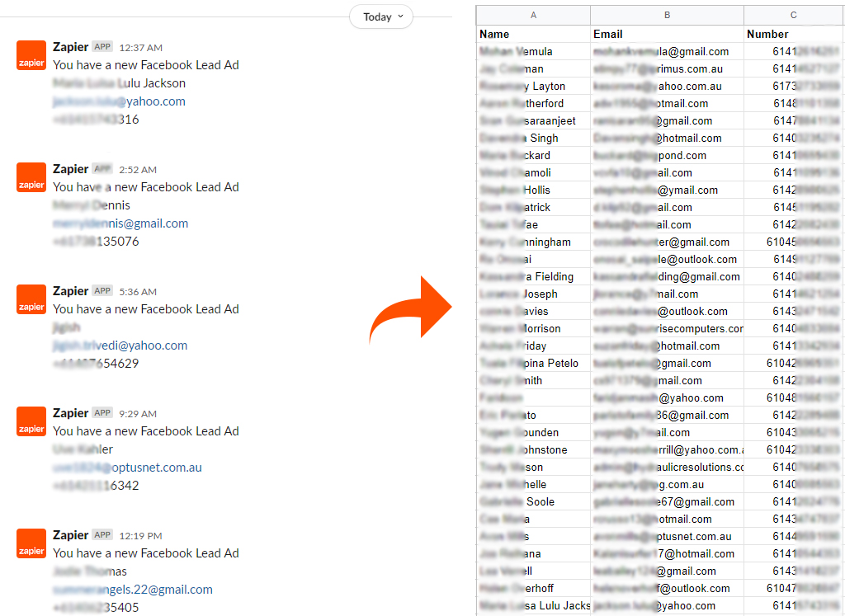Open Zapier sender name at 12:37 AM
The image size is (845, 616).
click(x=71, y=47)
